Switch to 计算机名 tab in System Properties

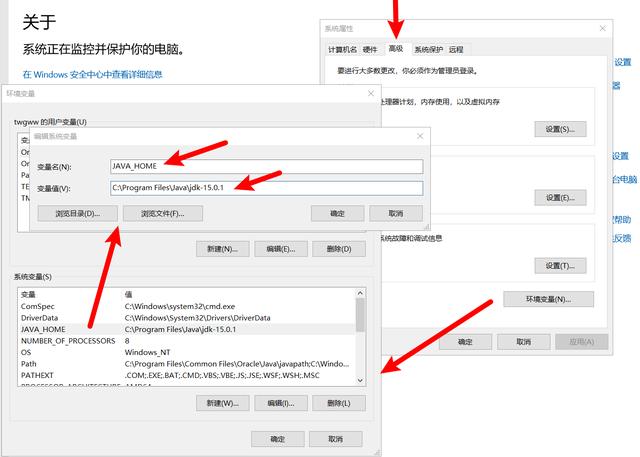pos(342,49)
